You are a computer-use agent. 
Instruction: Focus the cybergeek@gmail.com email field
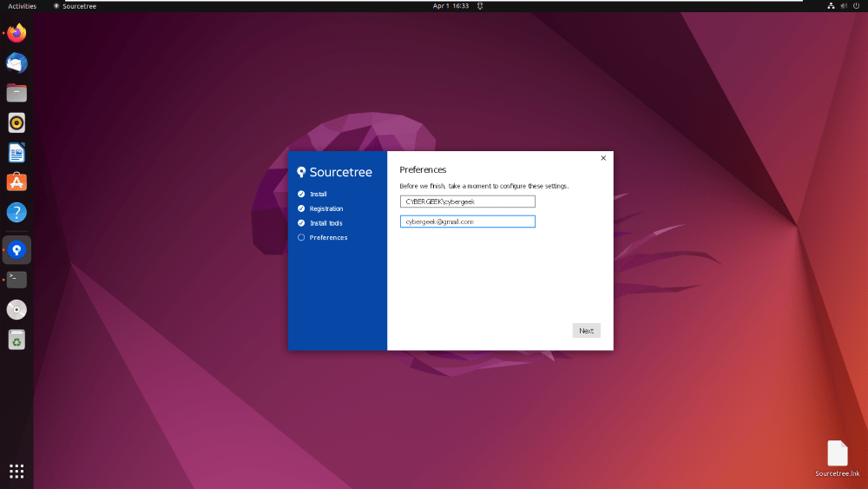pos(468,221)
